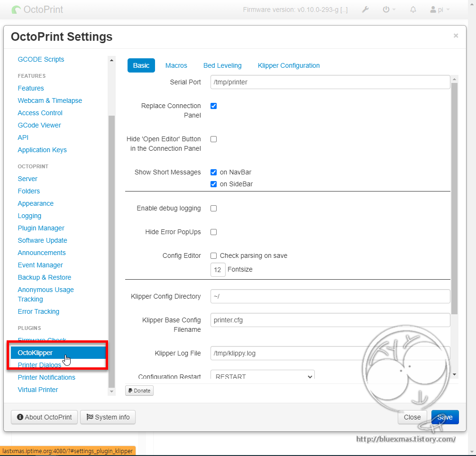
Task: Open Features settings section
Action: (31, 88)
